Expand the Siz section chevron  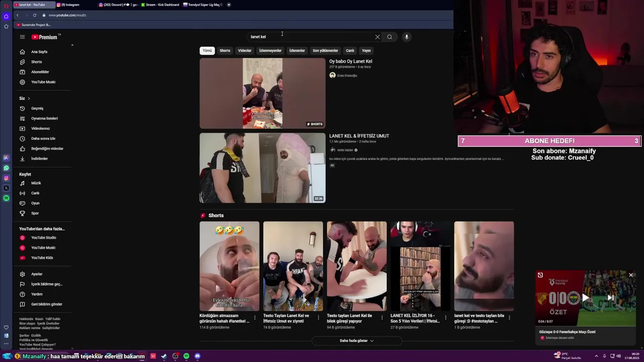click(29, 99)
